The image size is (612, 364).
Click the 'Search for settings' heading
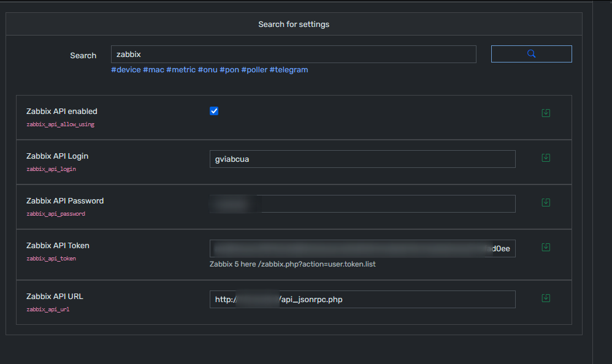pos(294,24)
